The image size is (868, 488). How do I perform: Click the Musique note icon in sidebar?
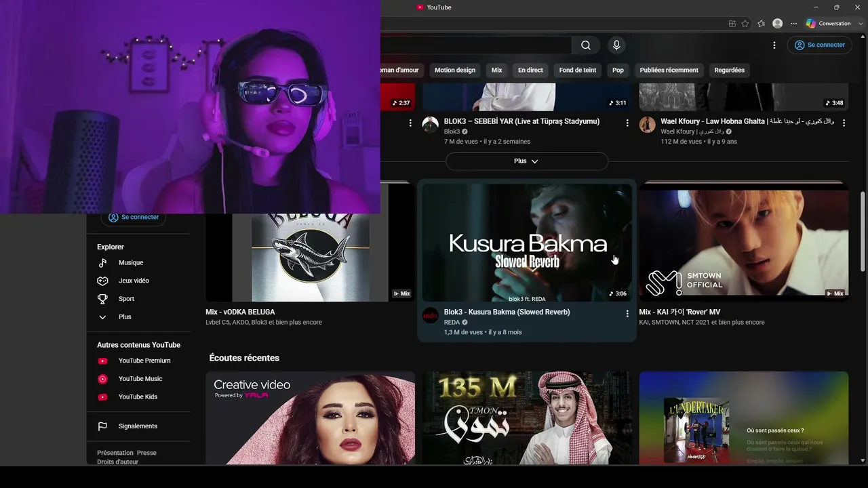coord(102,263)
